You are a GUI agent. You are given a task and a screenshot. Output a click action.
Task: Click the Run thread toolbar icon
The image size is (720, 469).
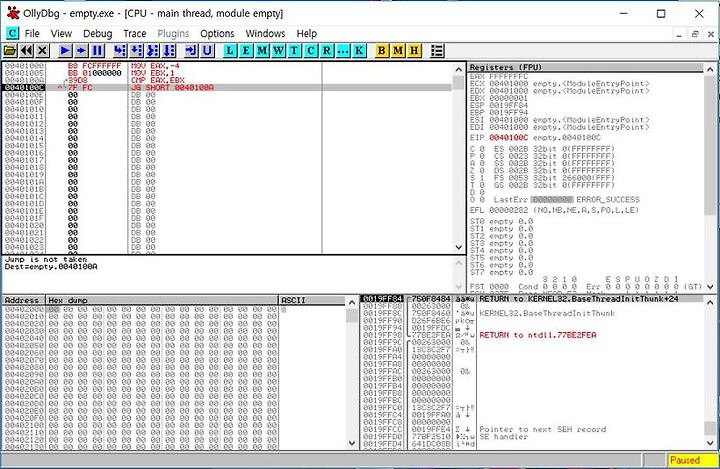tap(81, 51)
